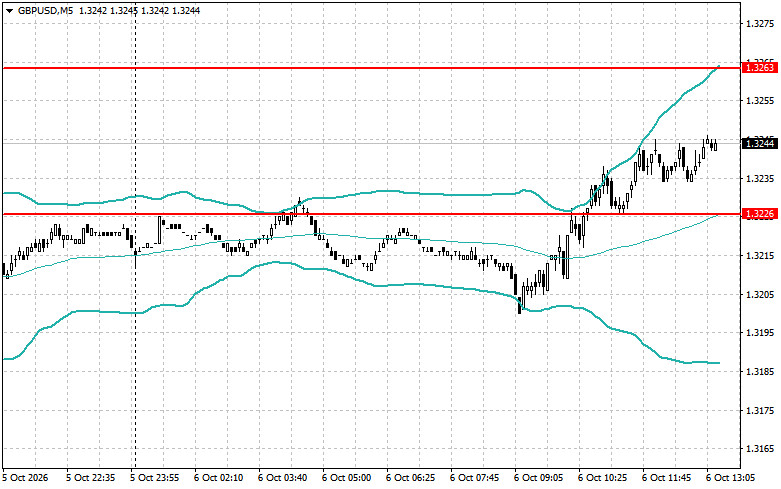The height and width of the screenshot is (489, 781).
Task: Select the red 1.3263 price level label
Action: pyautogui.click(x=760, y=68)
